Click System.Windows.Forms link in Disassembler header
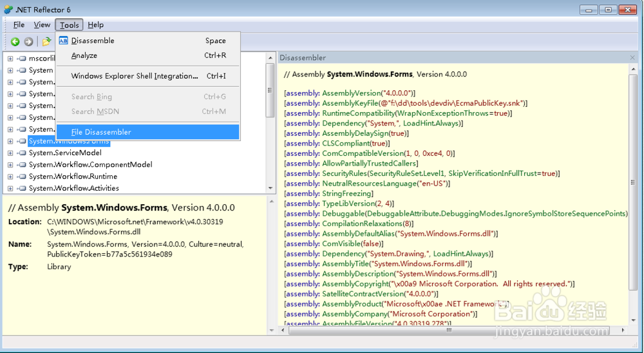The height and width of the screenshot is (353, 644). pyautogui.click(x=370, y=74)
